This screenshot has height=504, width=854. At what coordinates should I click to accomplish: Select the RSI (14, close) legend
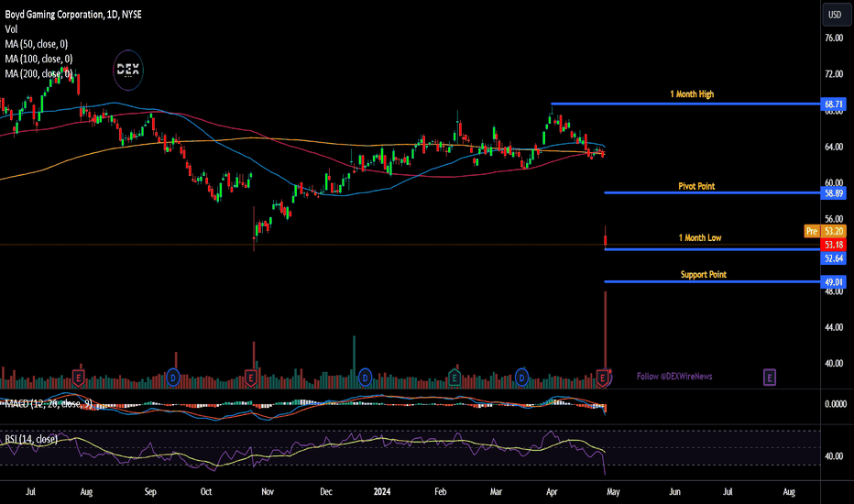coord(31,439)
